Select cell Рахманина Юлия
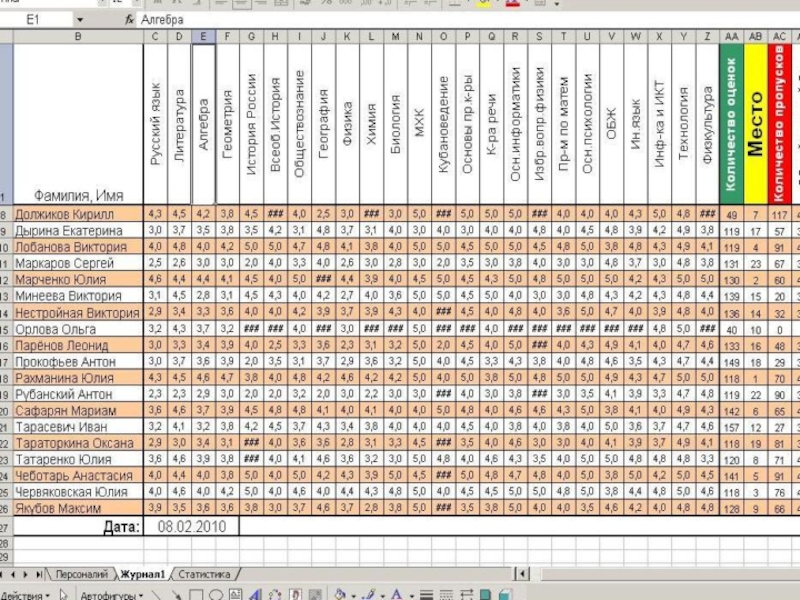Image resolution: width=800 pixels, height=600 pixels. (78, 378)
